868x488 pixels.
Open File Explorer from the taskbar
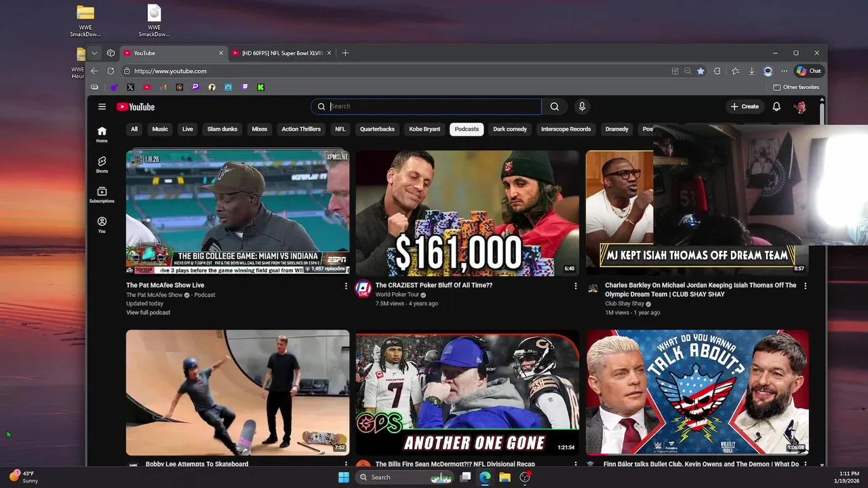(505, 477)
